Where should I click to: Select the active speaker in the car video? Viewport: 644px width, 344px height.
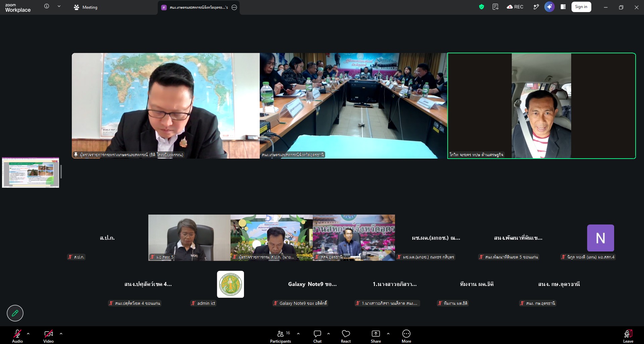coord(541,106)
